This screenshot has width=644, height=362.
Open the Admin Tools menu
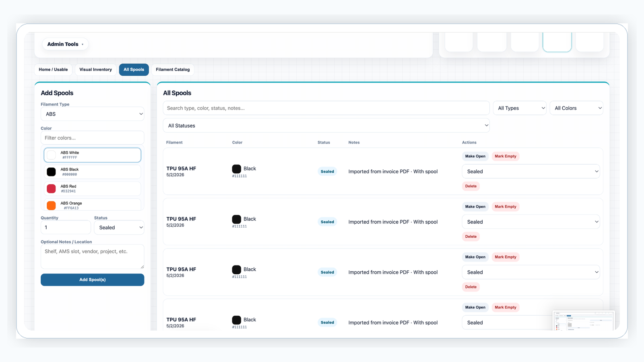pyautogui.click(x=65, y=44)
